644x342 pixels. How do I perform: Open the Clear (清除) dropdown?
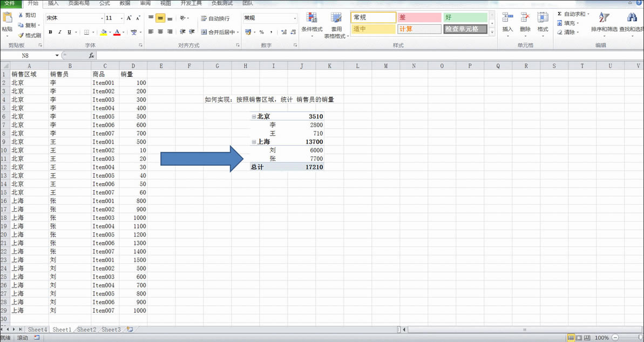pyautogui.click(x=568, y=32)
